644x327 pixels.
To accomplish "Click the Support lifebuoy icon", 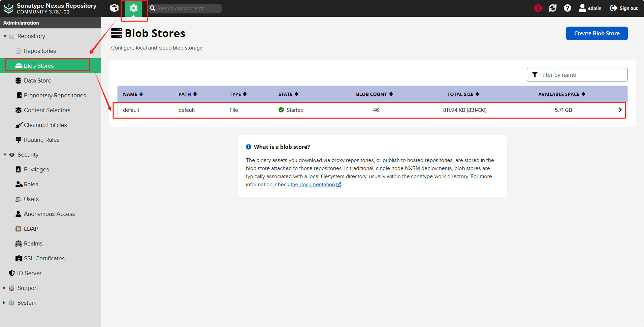I will click(12, 288).
